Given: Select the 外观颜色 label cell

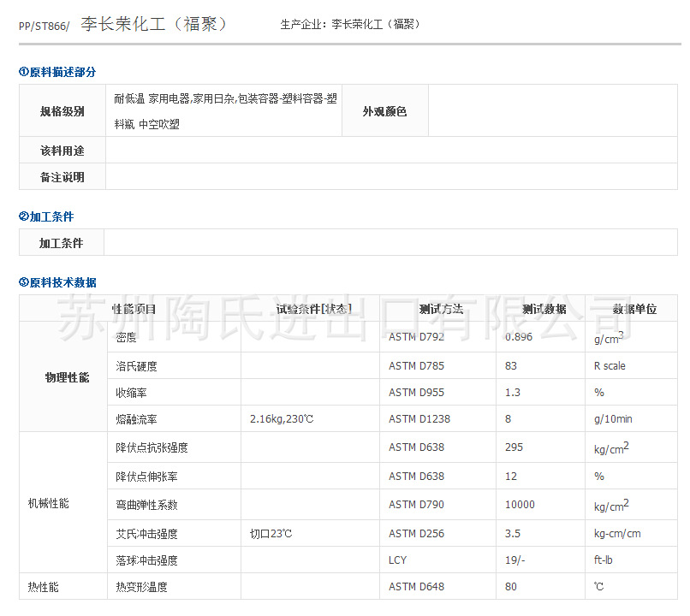Looking at the screenshot, I should pyautogui.click(x=385, y=111).
